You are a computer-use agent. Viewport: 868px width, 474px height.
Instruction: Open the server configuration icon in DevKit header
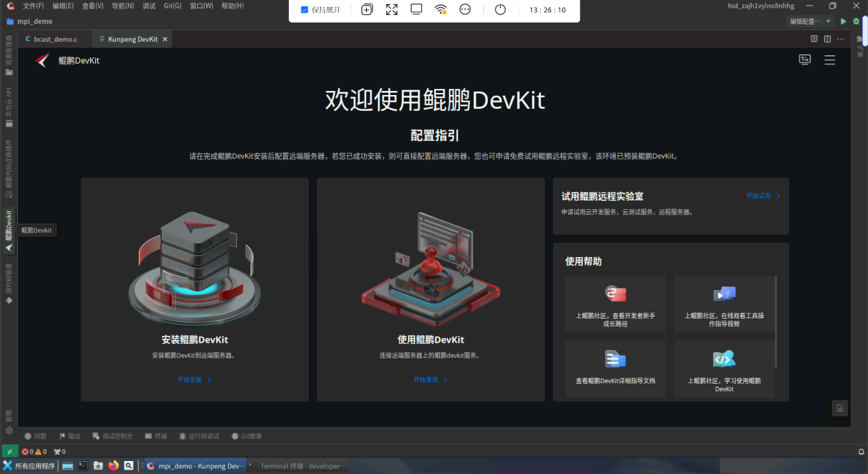805,60
